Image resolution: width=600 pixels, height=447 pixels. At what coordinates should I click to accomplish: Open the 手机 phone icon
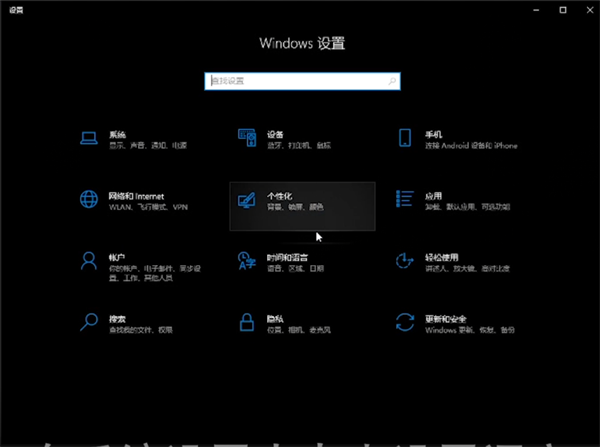[x=404, y=139]
